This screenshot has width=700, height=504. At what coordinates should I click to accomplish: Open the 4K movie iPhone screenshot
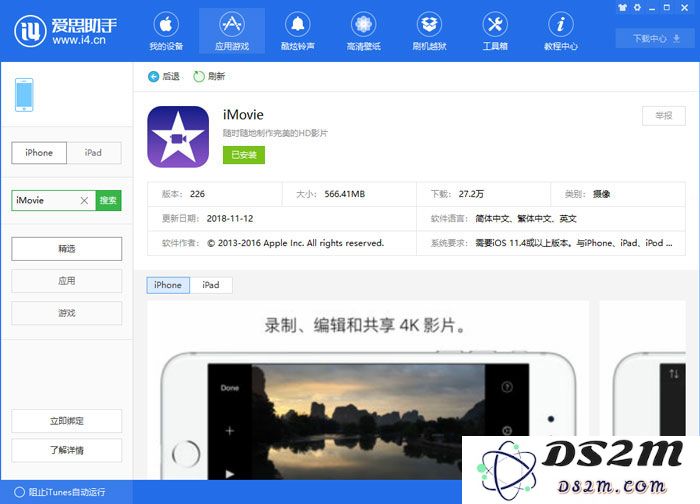(x=368, y=391)
